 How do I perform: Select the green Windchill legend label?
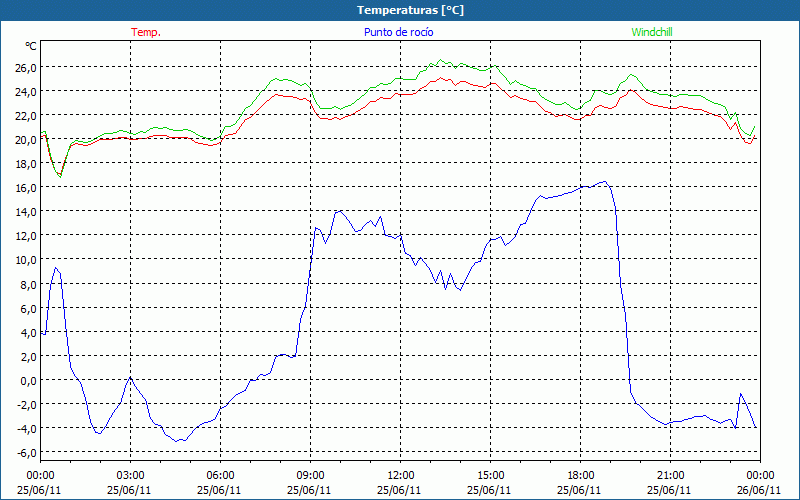[x=650, y=32]
